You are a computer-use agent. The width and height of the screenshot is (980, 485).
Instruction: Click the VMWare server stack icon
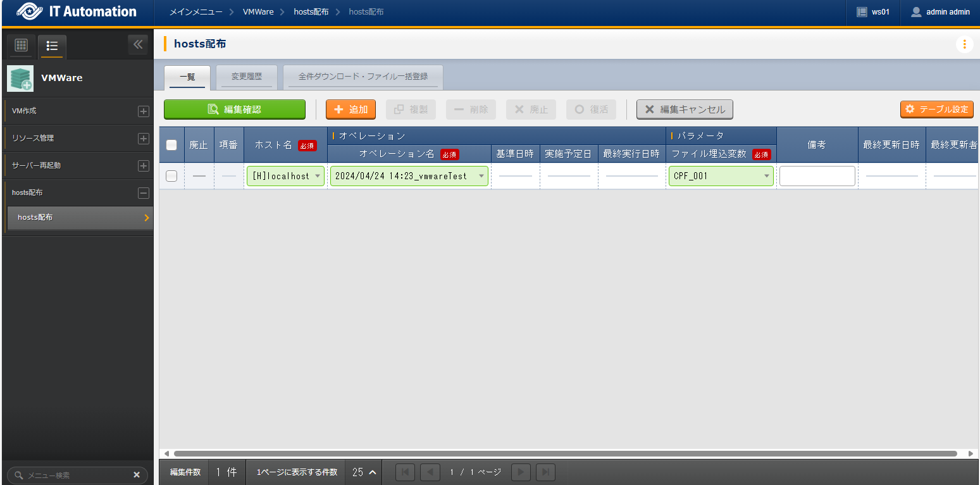click(x=20, y=79)
